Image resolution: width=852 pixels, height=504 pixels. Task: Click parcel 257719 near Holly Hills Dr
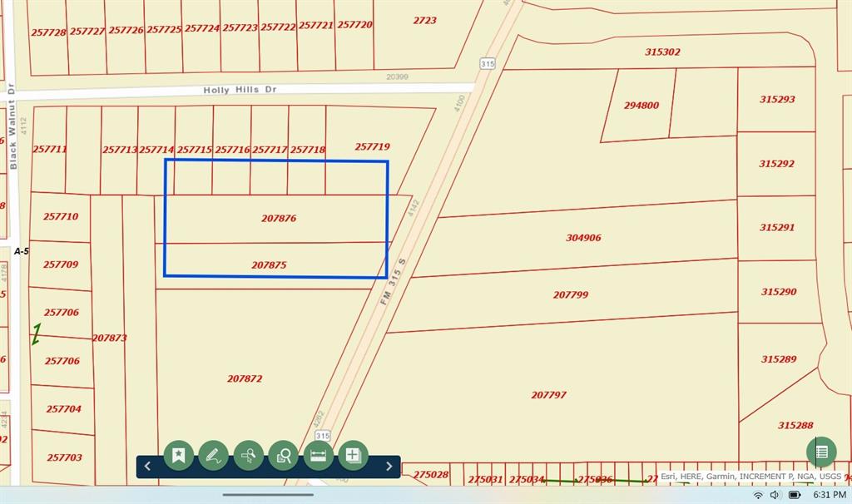pos(372,146)
